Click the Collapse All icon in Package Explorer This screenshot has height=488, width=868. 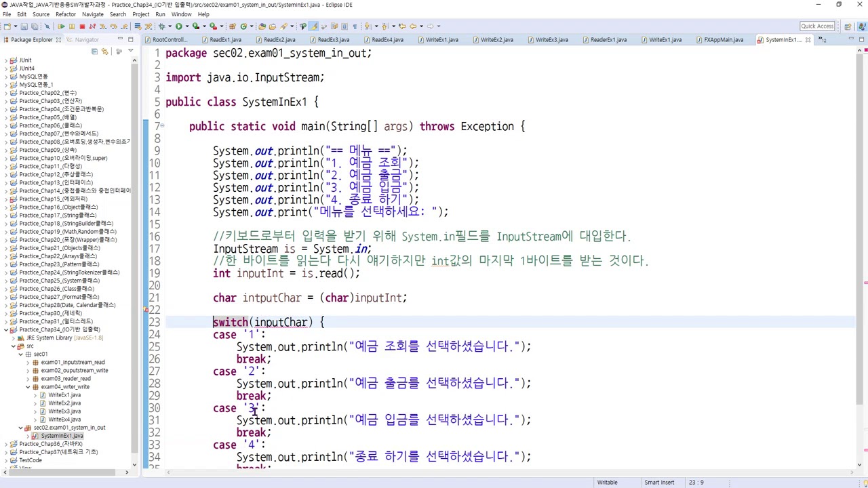coord(94,52)
